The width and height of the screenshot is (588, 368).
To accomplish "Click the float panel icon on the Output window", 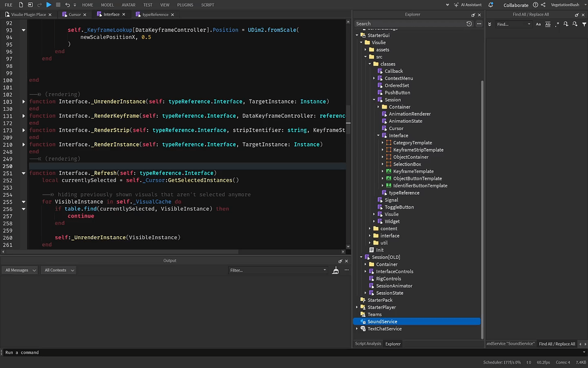I will point(339,260).
